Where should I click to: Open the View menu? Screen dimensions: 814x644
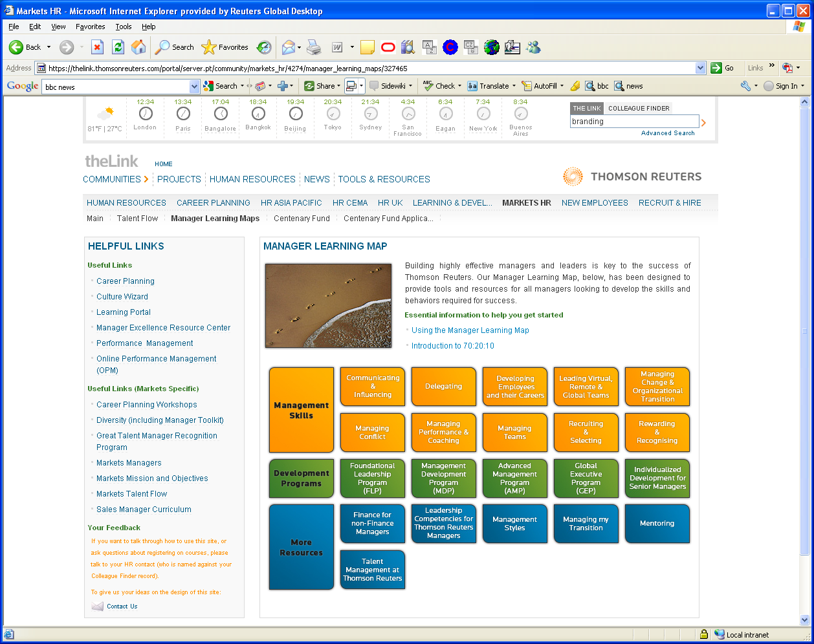tap(58, 27)
